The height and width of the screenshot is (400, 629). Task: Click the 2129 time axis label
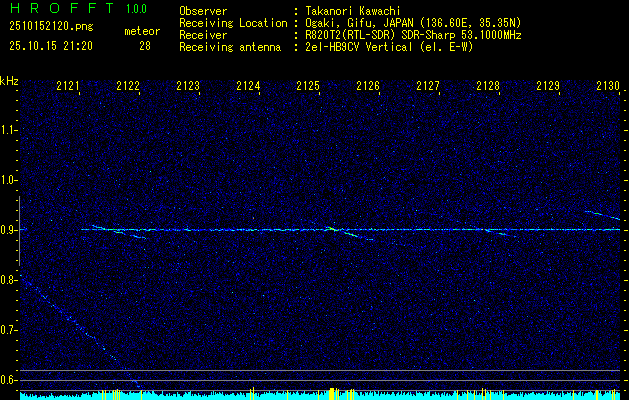[x=548, y=85]
